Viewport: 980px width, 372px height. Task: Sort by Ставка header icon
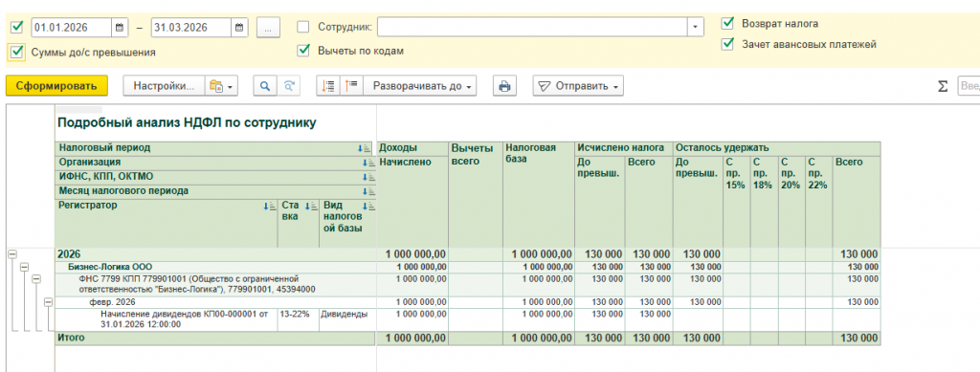coord(310,206)
